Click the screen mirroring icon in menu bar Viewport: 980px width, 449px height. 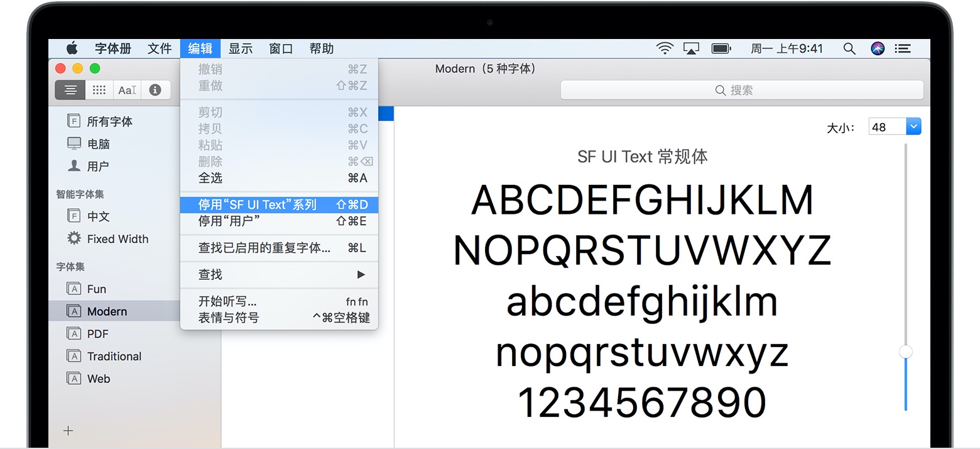(691, 48)
